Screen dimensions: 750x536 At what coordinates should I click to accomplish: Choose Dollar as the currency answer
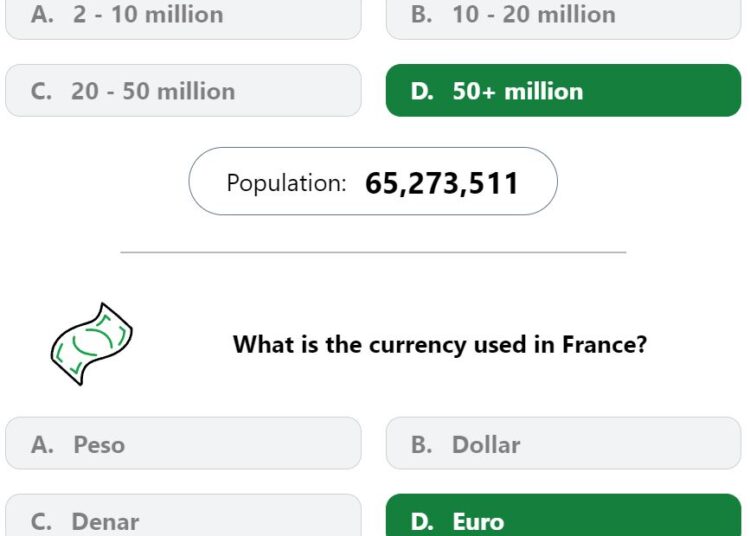563,443
